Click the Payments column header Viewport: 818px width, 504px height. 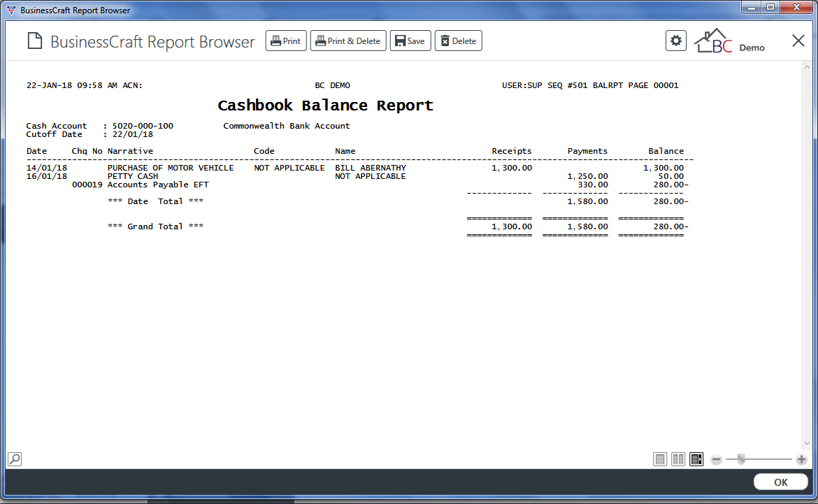587,151
